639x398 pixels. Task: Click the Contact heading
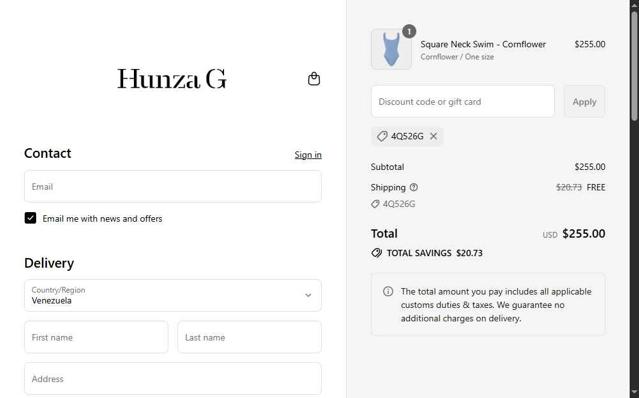point(48,153)
